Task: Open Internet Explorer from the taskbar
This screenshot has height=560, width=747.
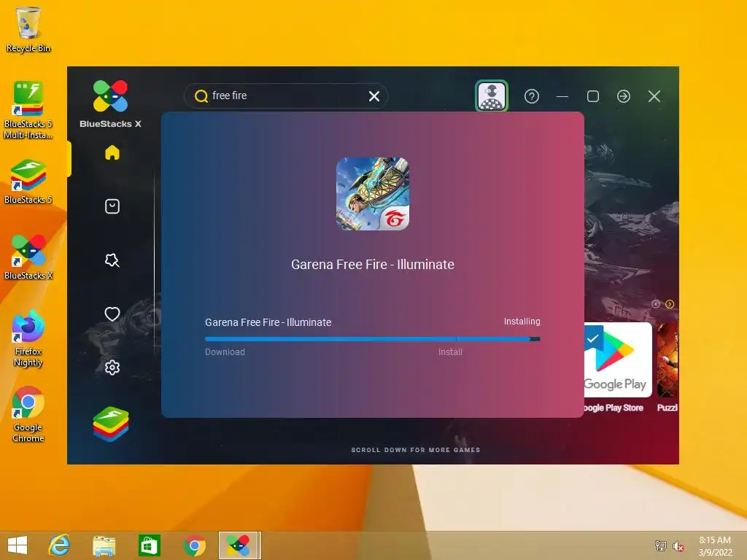Action: coord(59,545)
